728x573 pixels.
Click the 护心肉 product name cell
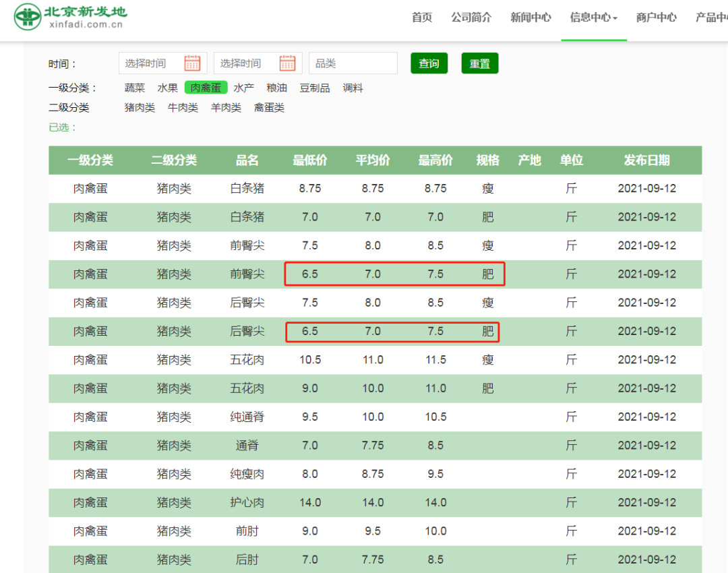pyautogui.click(x=247, y=502)
